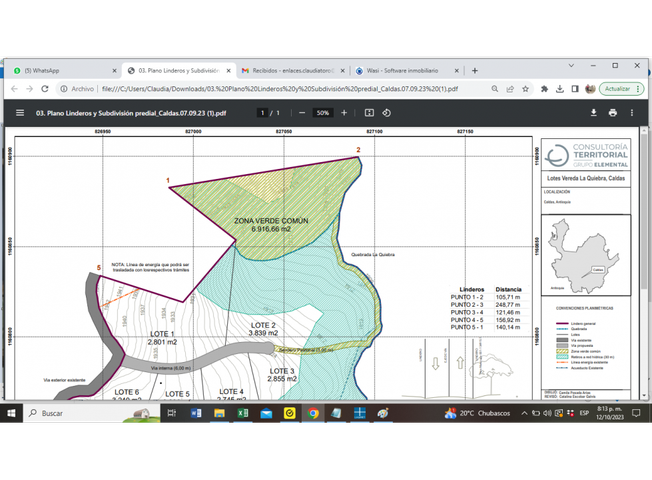Zoom out of the PDF

(x=302, y=113)
